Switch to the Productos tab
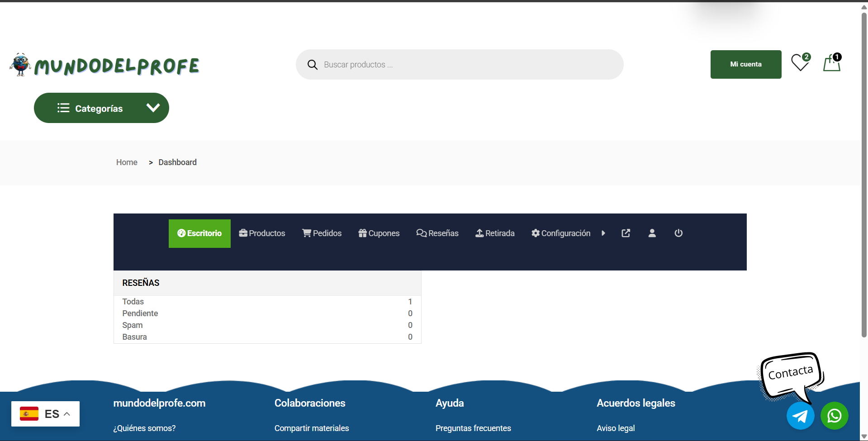This screenshot has height=441, width=868. pos(262,233)
